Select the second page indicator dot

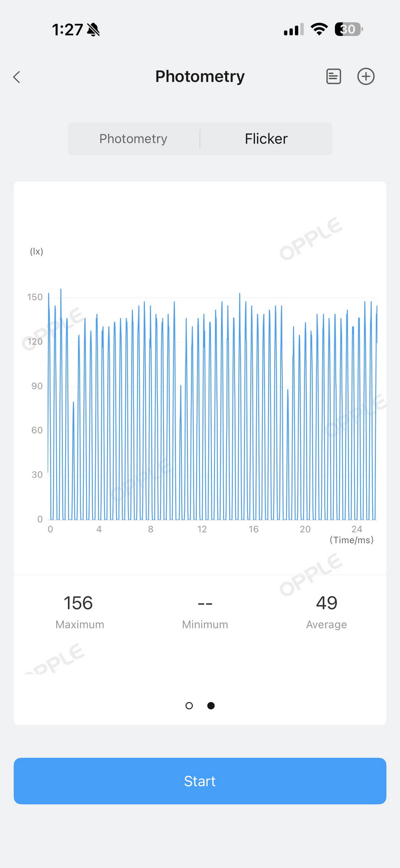pyautogui.click(x=211, y=706)
